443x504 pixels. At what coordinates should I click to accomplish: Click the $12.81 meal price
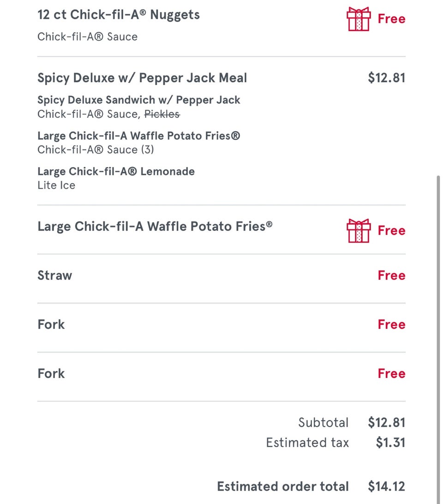tap(386, 78)
